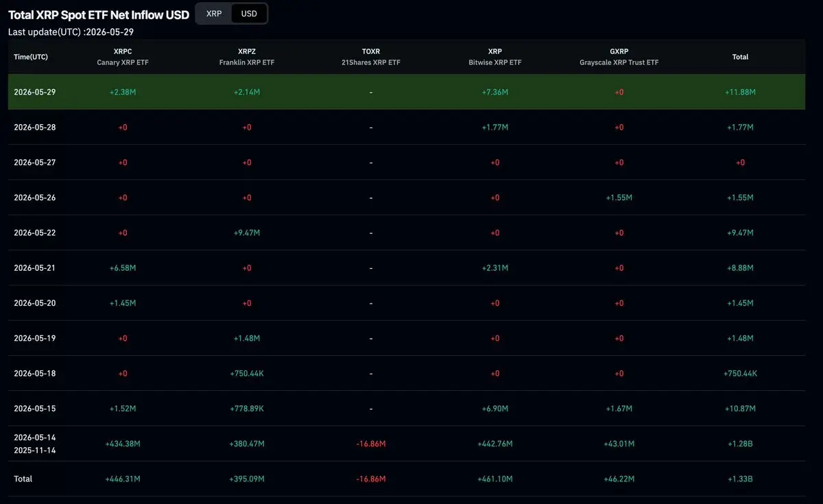This screenshot has width=823, height=504.
Task: Click the XRPC Canary XRP ETF header
Action: (123, 57)
